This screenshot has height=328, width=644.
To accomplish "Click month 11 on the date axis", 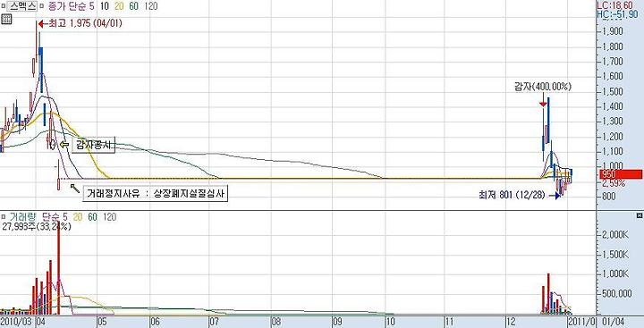I will pos(449,323).
